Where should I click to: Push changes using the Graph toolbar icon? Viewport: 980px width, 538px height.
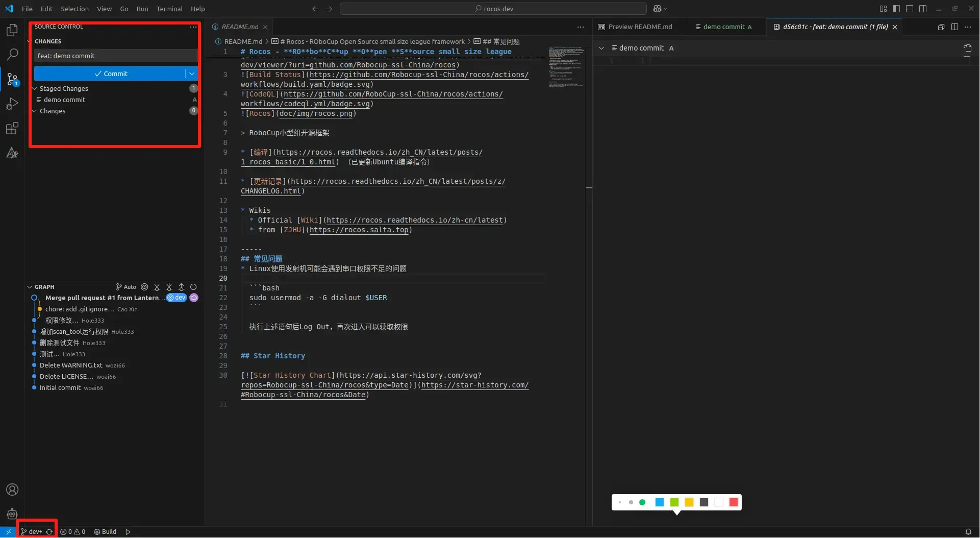[x=181, y=287]
